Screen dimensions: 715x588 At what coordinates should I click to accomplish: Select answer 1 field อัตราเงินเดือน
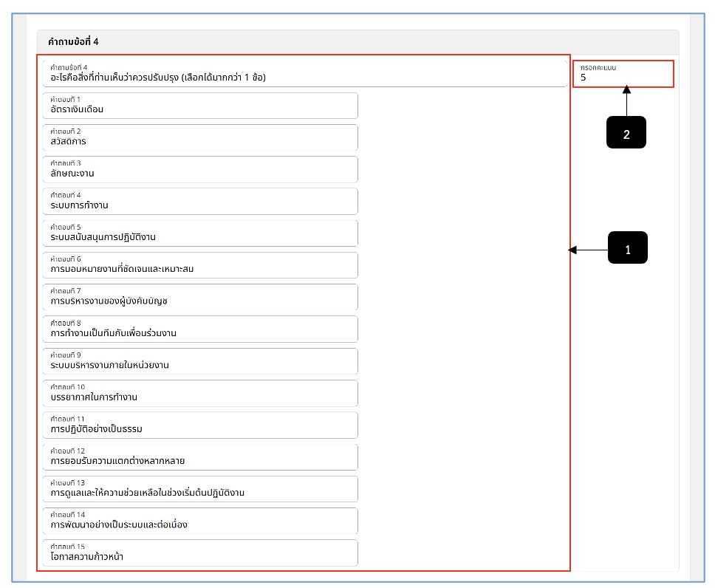coord(200,106)
